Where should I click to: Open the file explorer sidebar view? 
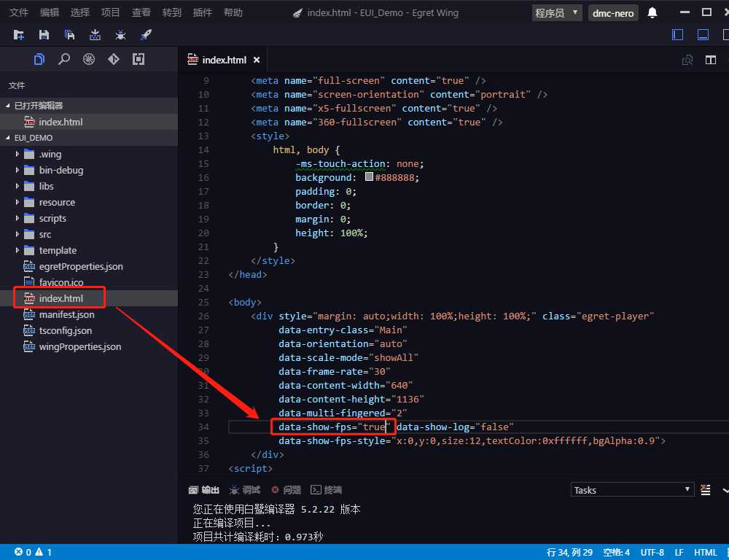(39, 59)
